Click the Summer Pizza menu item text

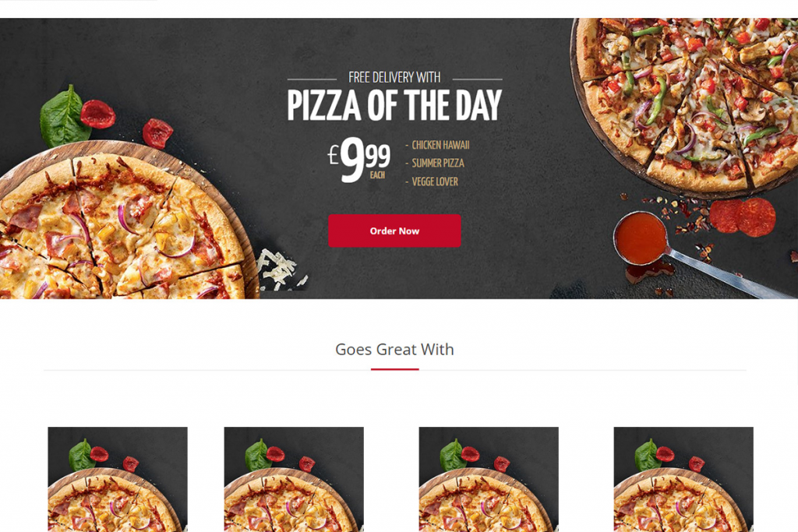click(x=438, y=164)
